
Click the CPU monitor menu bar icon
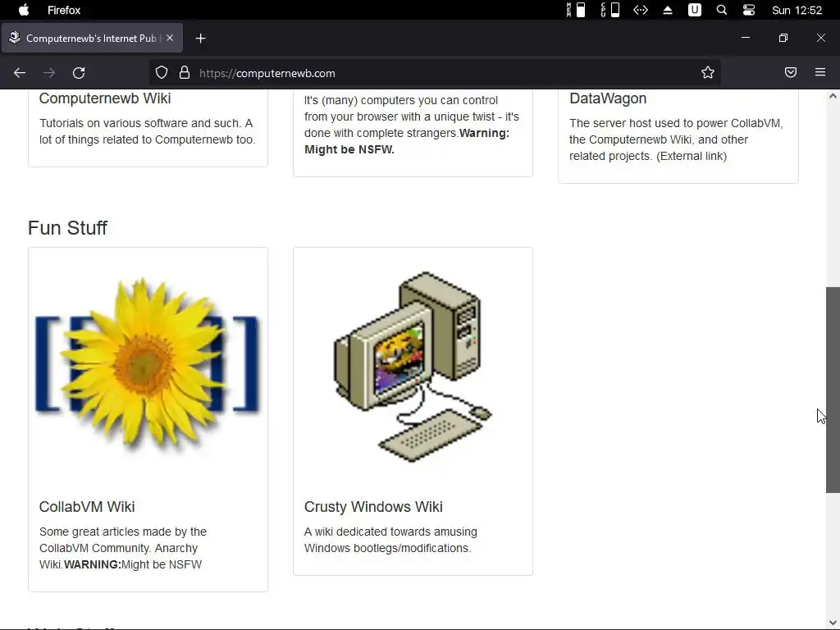[x=609, y=10]
